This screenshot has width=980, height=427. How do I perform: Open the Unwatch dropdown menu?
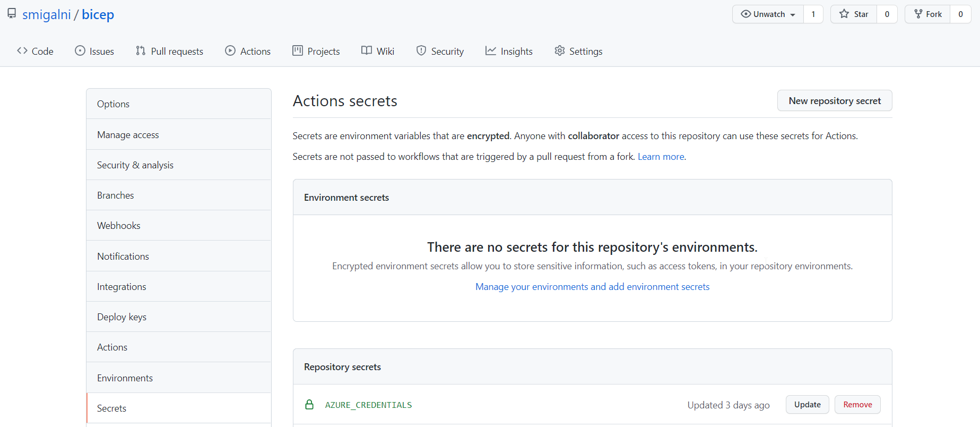coord(768,14)
